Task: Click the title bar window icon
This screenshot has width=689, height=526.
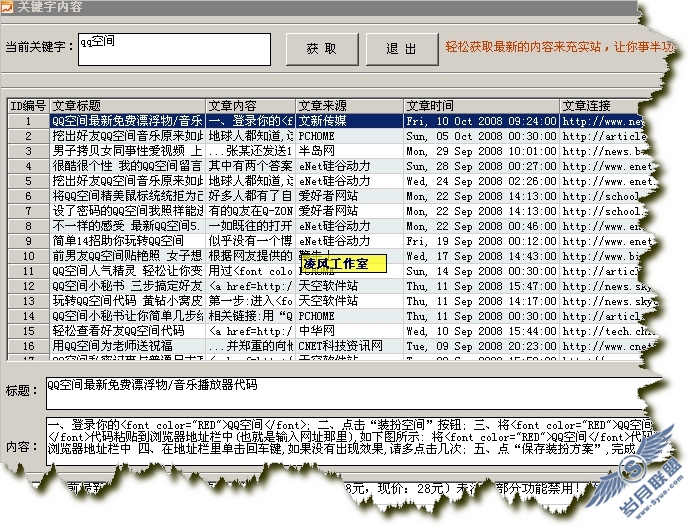Action: click(7, 7)
